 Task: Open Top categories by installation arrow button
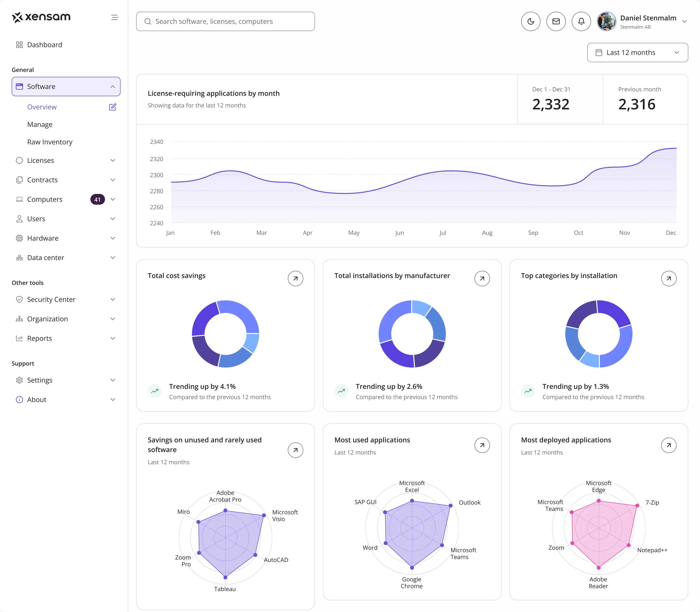click(x=669, y=279)
